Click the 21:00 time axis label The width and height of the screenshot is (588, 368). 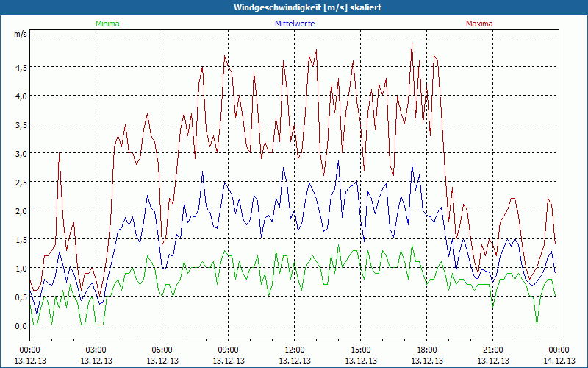(x=492, y=350)
